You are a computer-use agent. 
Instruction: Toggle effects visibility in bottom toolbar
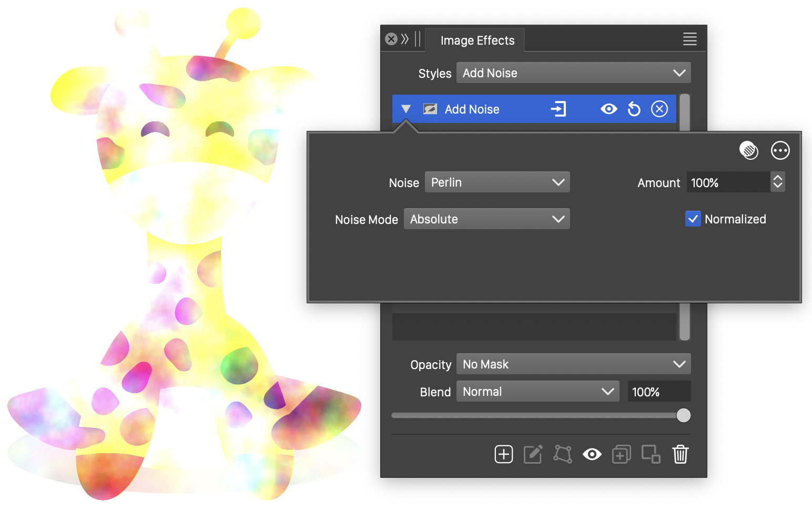coord(592,454)
